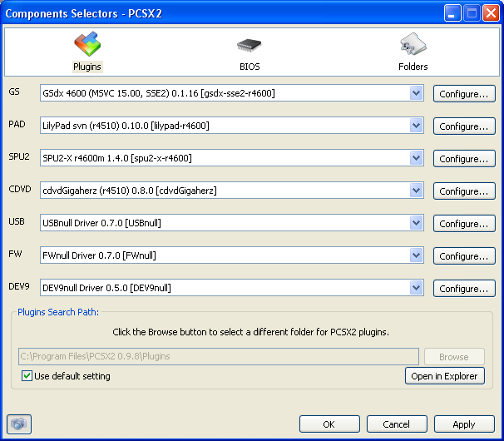Configure the USBnull driver
Screen dimensions: 504x441
coord(464,224)
